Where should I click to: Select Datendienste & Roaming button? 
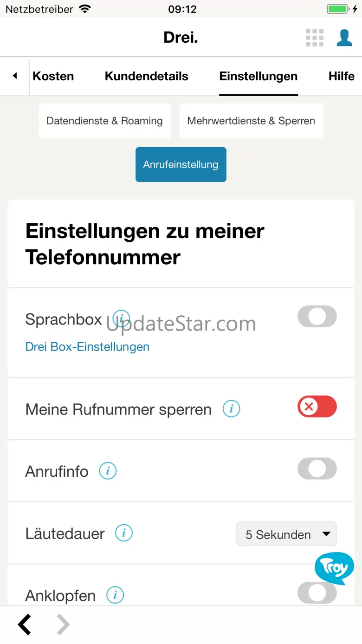(x=104, y=121)
